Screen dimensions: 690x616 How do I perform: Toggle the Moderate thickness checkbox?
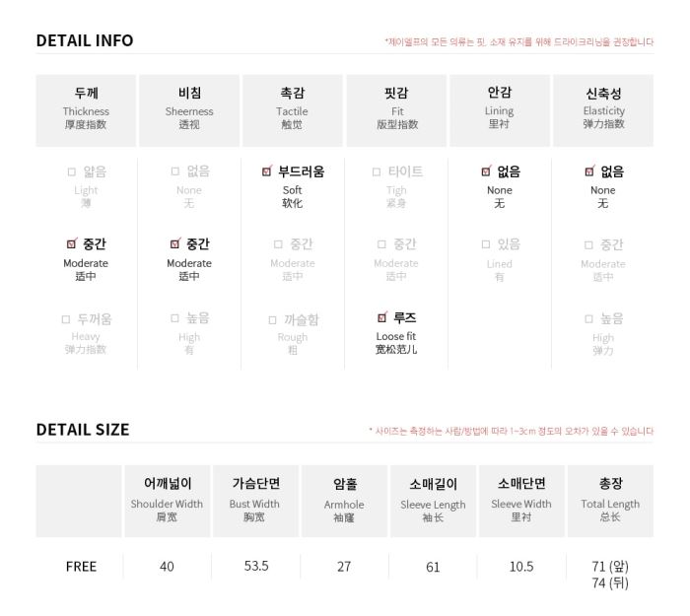(x=72, y=243)
